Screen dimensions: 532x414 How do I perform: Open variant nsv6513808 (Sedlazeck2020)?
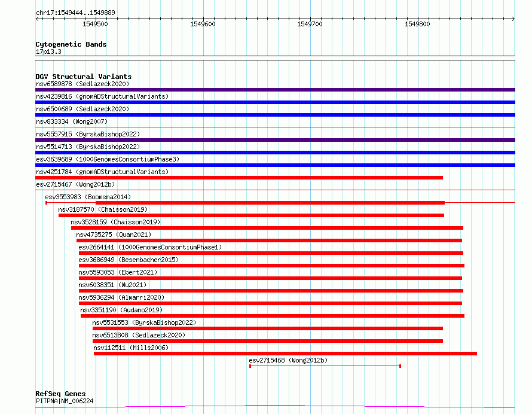[x=139, y=335]
